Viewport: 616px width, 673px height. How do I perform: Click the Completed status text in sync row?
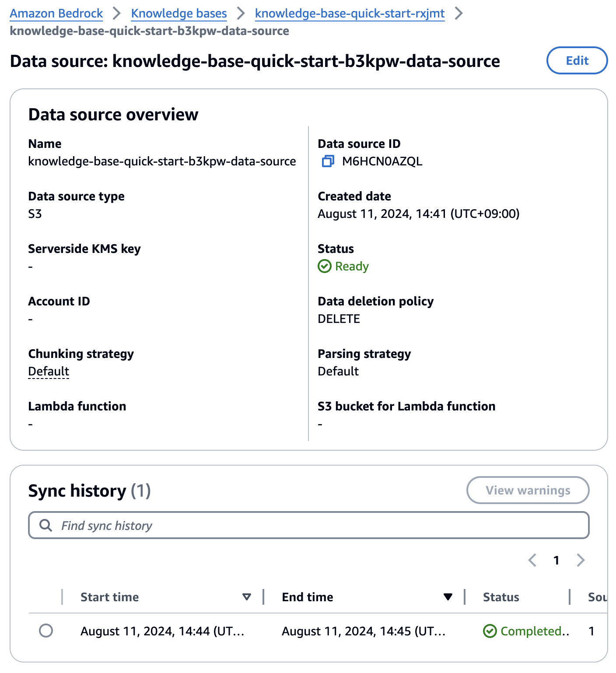(x=535, y=631)
